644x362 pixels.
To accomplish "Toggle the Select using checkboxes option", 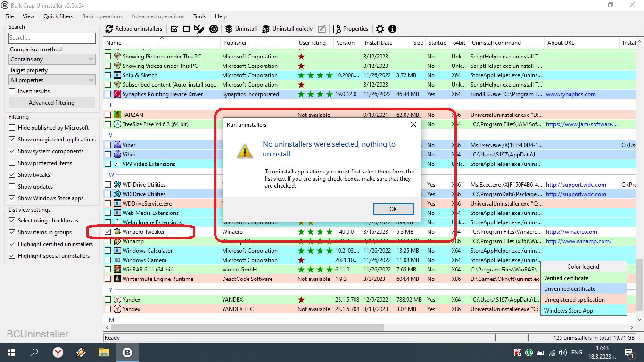I will click(x=12, y=221).
